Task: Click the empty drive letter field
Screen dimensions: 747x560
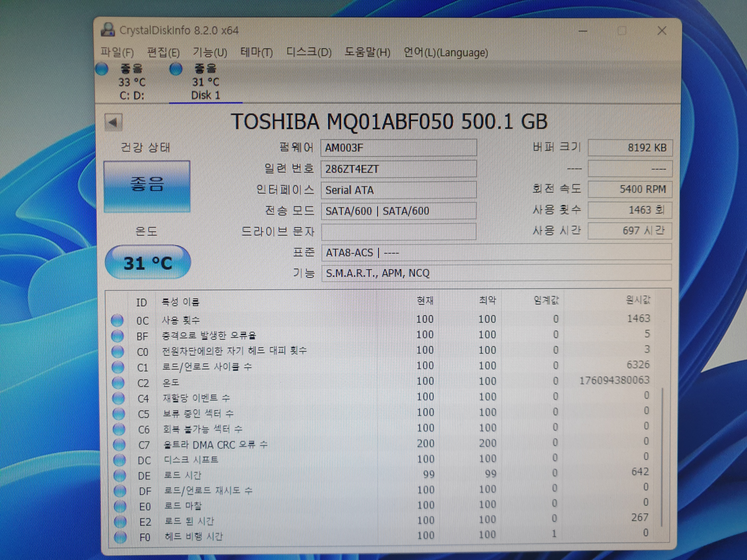Action: (x=399, y=231)
